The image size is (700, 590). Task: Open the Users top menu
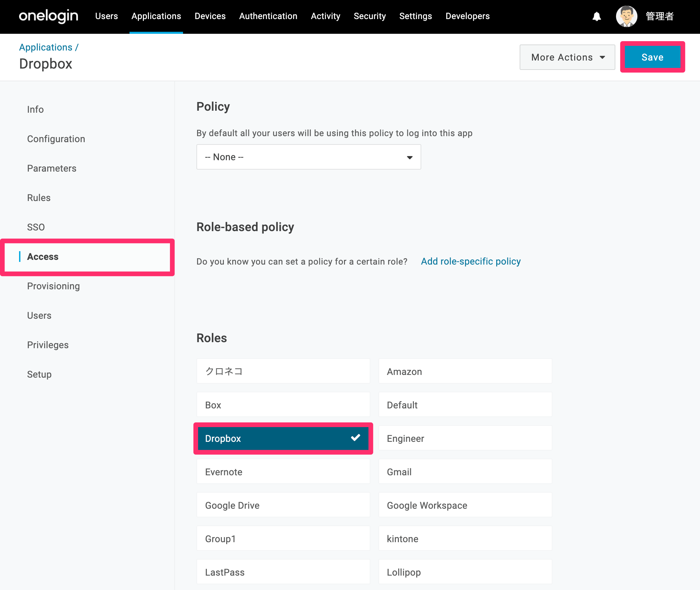[106, 16]
